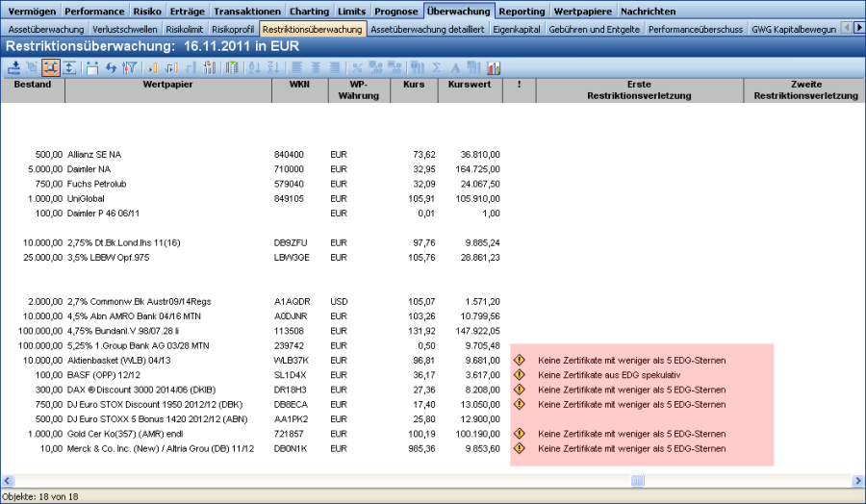The height and width of the screenshot is (504, 866).
Task: Sort by the Kurswert column header
Action: [x=470, y=85]
